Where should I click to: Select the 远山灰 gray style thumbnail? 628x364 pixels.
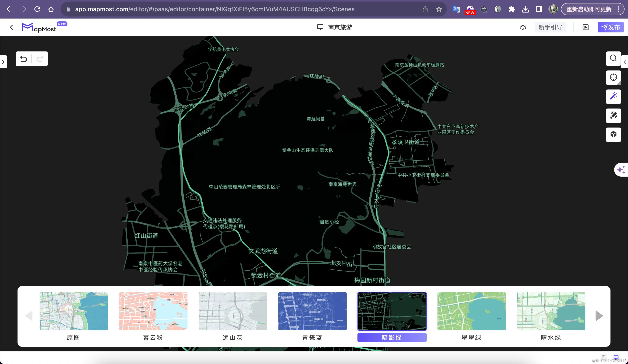pyautogui.click(x=233, y=311)
